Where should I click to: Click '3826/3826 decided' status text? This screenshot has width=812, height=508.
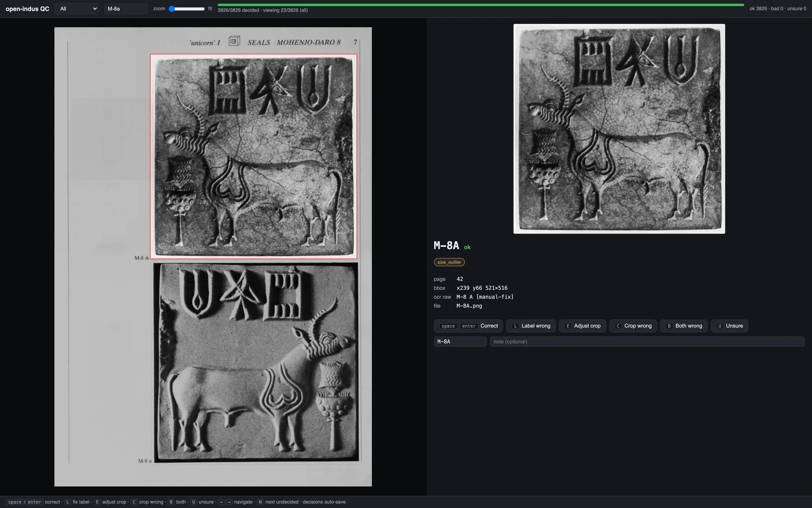pos(238,10)
